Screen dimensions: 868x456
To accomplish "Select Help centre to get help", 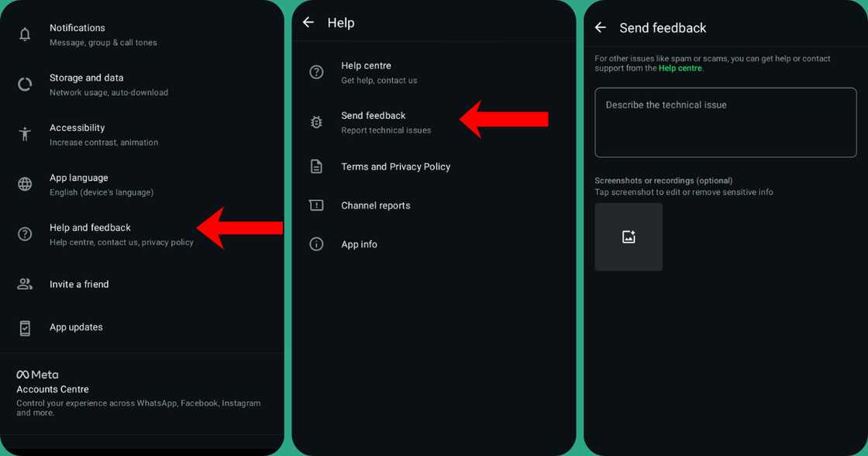I will [366, 71].
